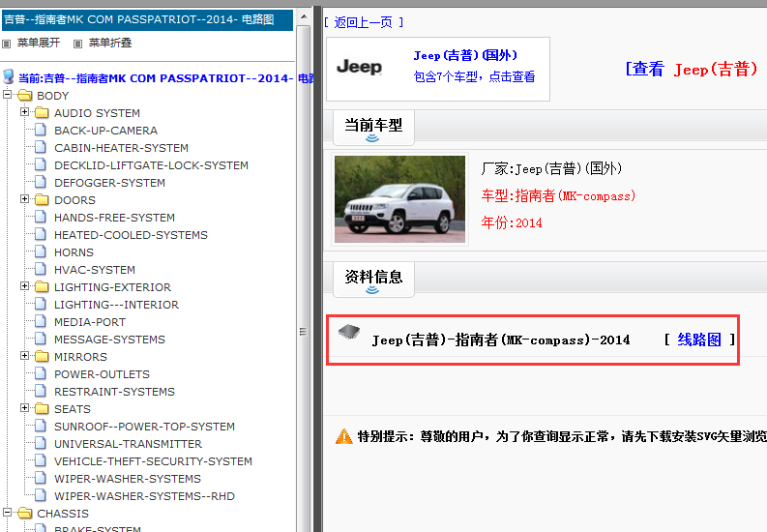Viewport: 767px width, 532px height.
Task: Select the 当前车型 tab
Action: [373, 128]
